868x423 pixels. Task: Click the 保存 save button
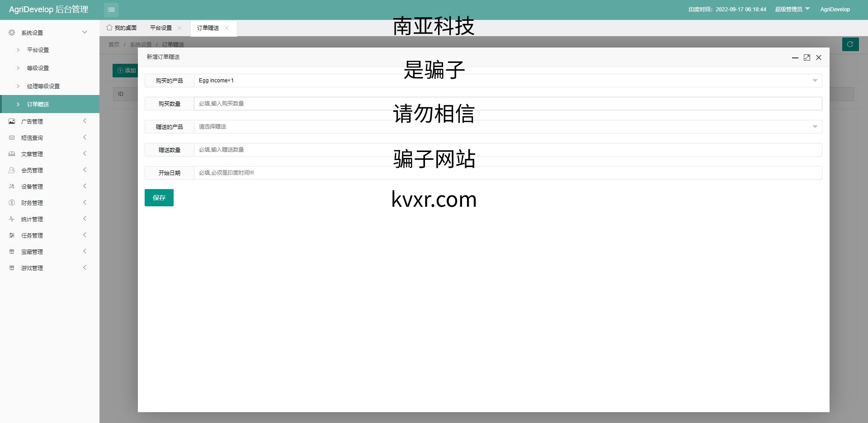click(x=159, y=198)
